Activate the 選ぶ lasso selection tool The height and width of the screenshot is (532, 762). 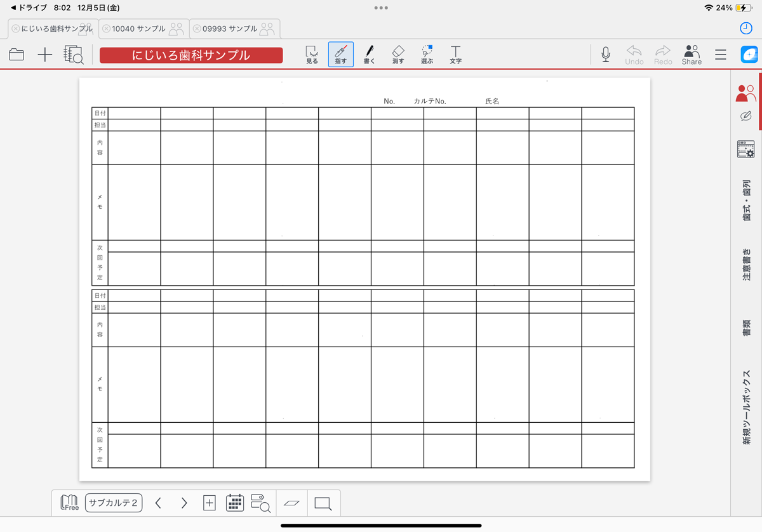pyautogui.click(x=427, y=55)
